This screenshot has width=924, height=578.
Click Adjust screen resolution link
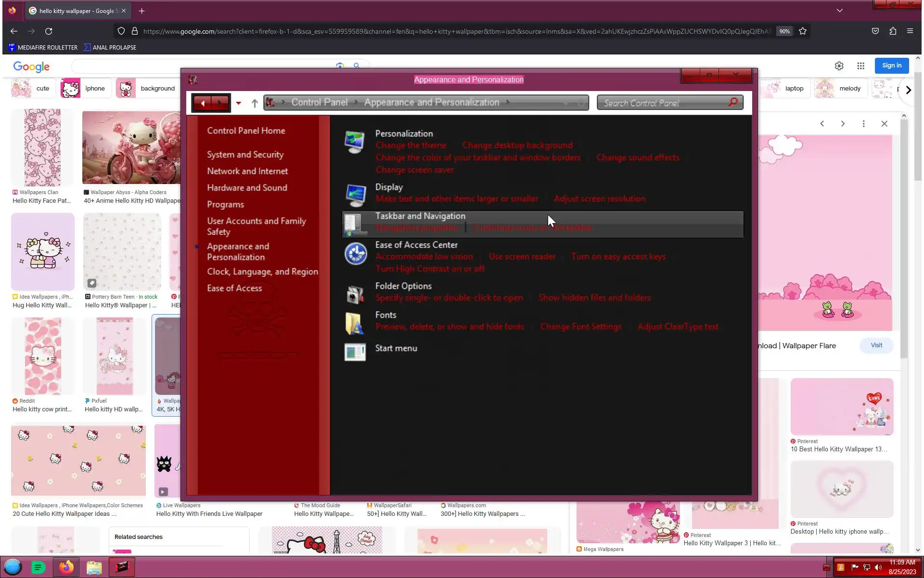pos(599,199)
